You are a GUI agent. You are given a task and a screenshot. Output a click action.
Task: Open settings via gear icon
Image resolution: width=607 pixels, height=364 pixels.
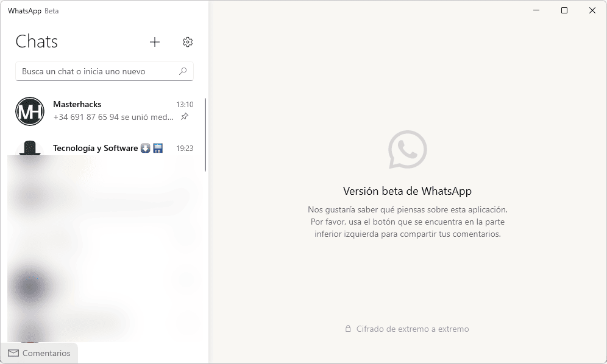point(188,42)
